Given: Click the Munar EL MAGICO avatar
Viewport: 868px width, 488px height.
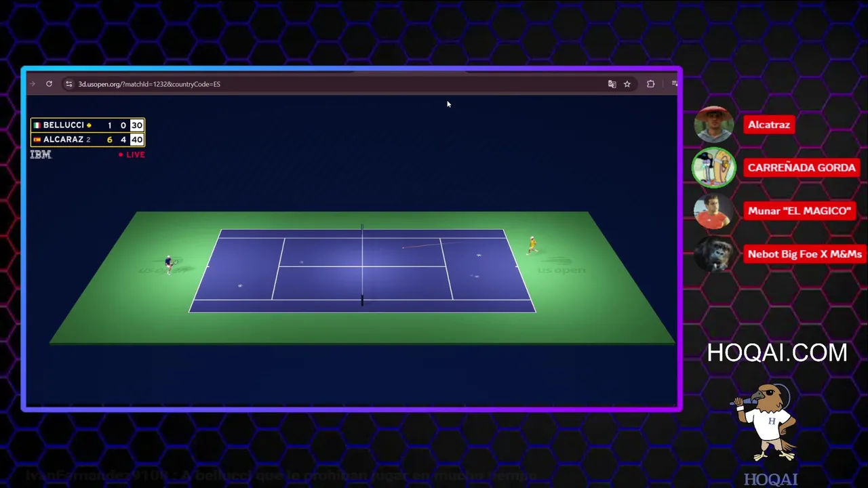Looking at the screenshot, I should click(x=713, y=211).
